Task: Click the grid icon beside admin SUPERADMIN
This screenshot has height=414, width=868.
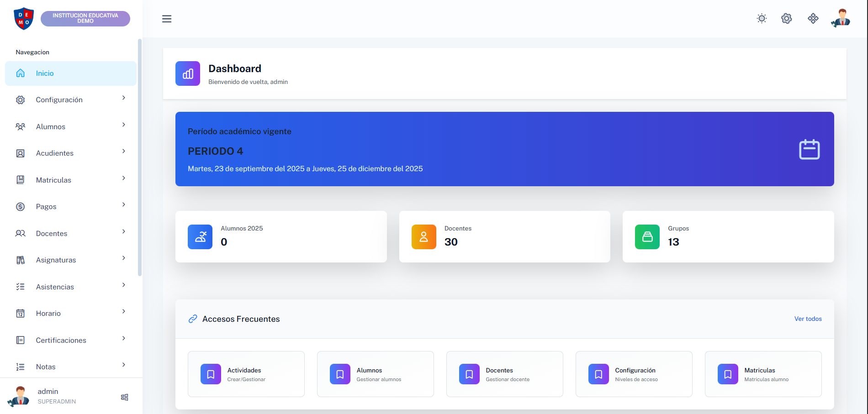Action: [x=124, y=397]
